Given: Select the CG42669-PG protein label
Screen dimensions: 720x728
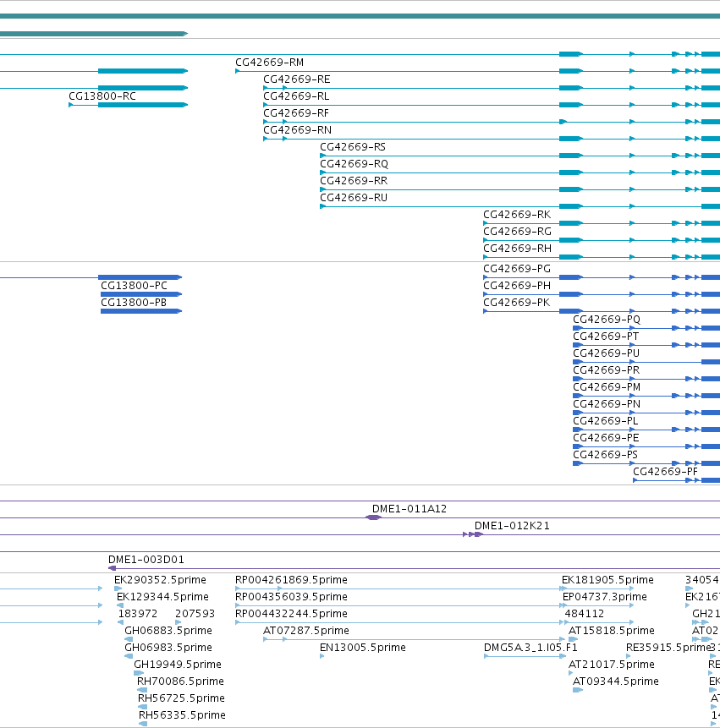Looking at the screenshot, I should (517, 269).
